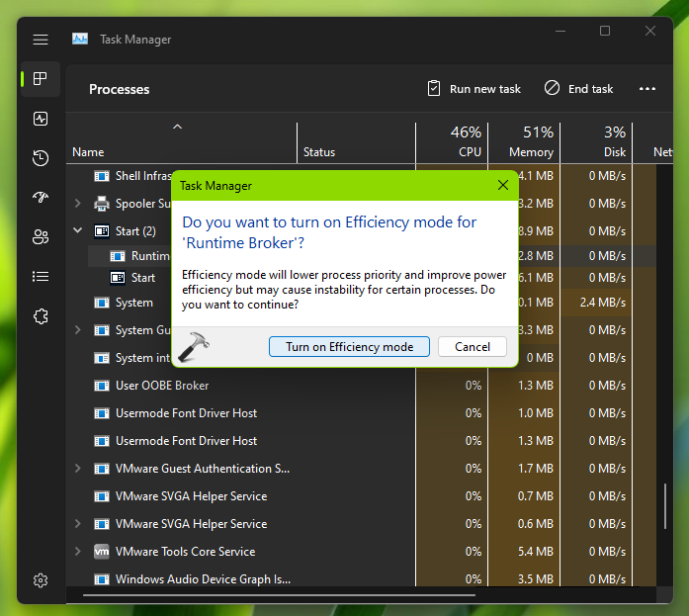
Task: Expand the VMware Tools Core Service row
Action: click(78, 552)
